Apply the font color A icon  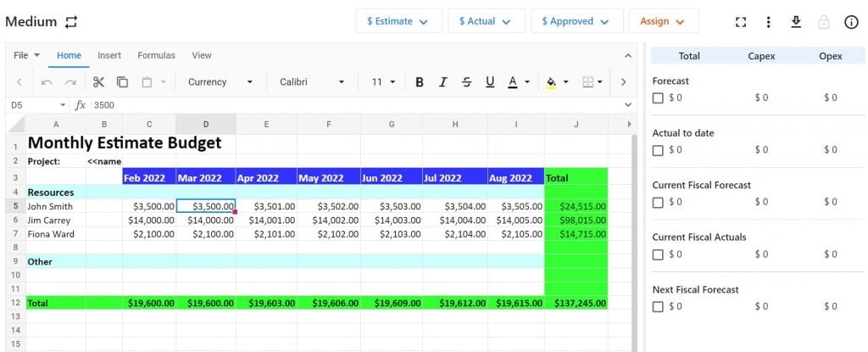point(513,82)
